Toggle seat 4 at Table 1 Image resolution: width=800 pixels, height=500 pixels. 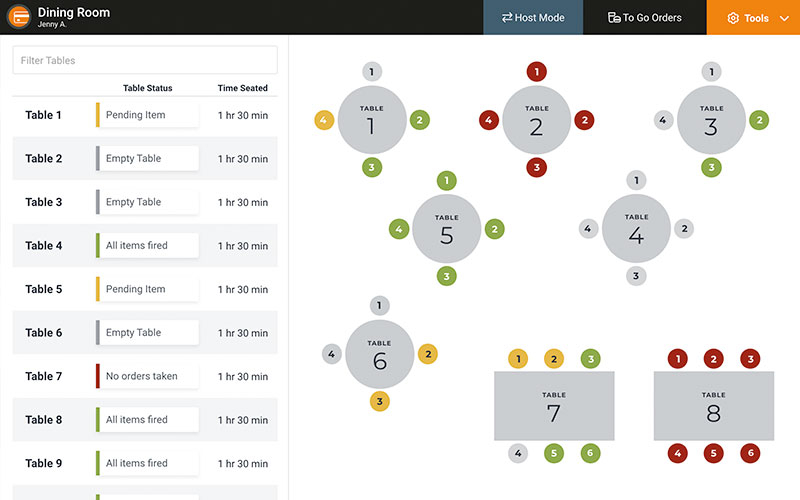pos(323,120)
